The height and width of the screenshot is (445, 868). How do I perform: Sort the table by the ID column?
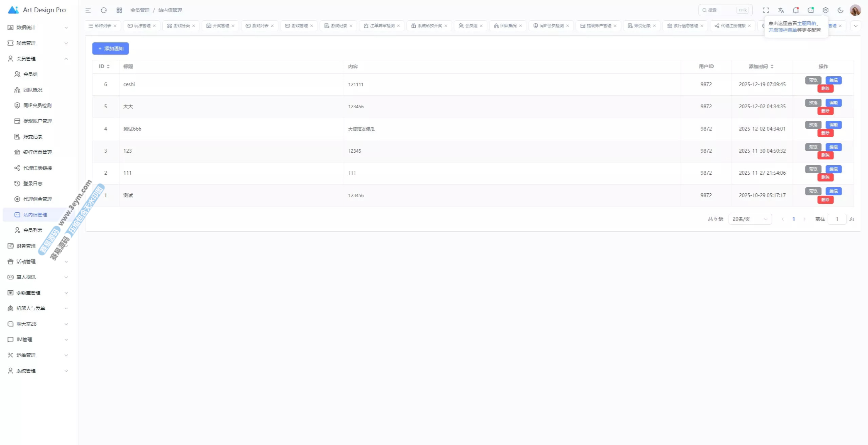(x=104, y=66)
